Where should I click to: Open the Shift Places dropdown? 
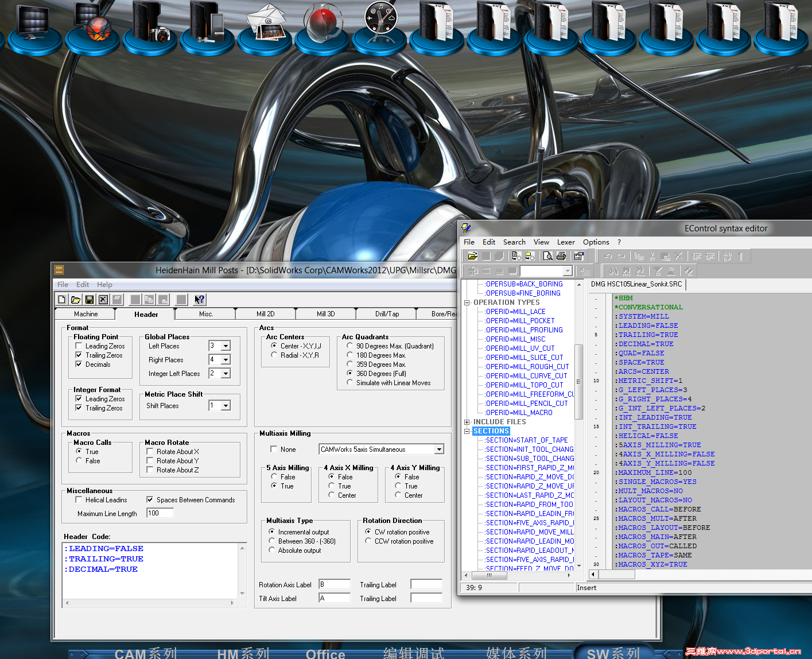(226, 405)
